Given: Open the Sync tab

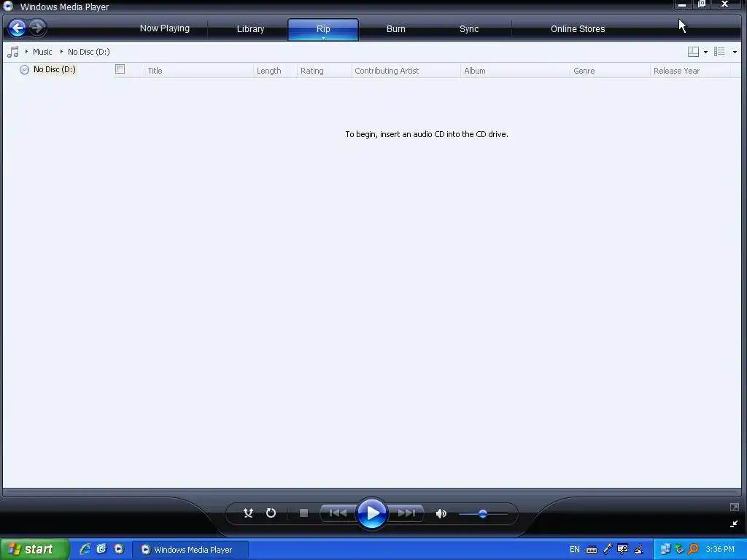Looking at the screenshot, I should 469,29.
